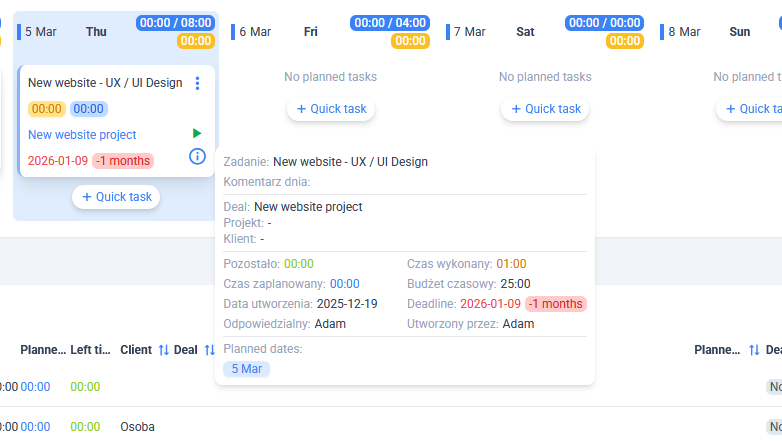782x441 pixels.
Task: Open the three-dot menu on the task card
Action: pyautogui.click(x=197, y=83)
